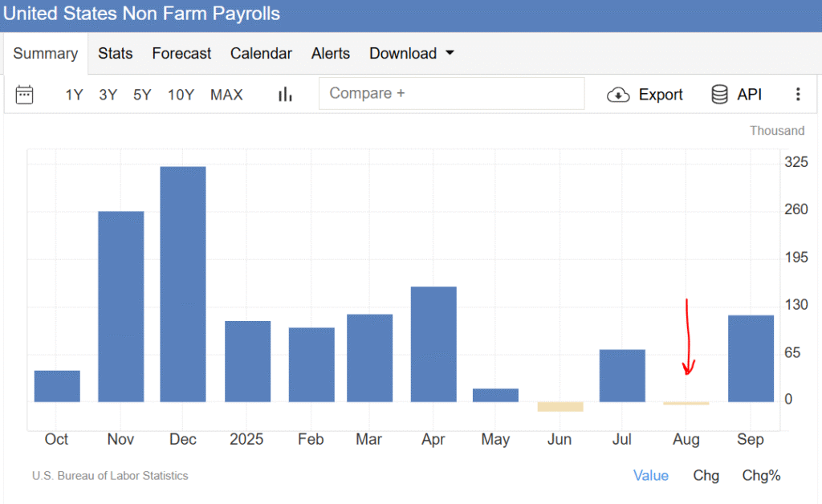The image size is (822, 504).
Task: Open the calendar date range icon
Action: pos(25,95)
